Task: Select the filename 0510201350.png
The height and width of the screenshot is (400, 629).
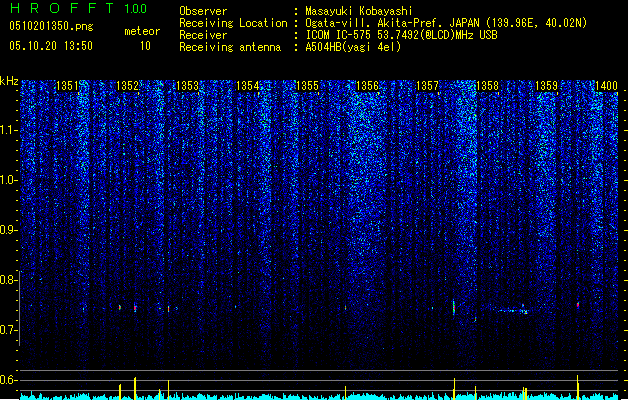Action: [x=51, y=26]
